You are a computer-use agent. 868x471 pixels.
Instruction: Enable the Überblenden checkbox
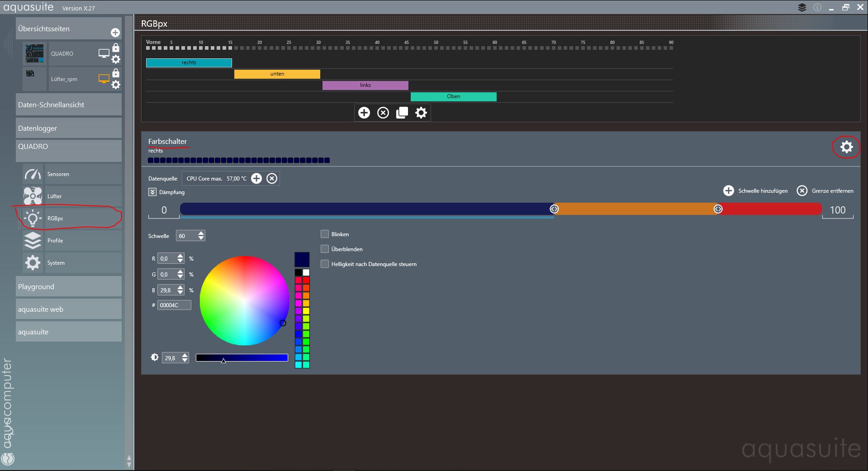click(x=325, y=249)
